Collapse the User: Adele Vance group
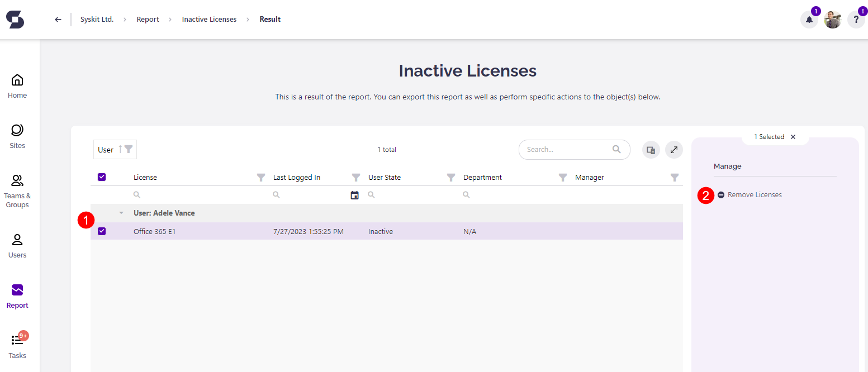 point(121,213)
